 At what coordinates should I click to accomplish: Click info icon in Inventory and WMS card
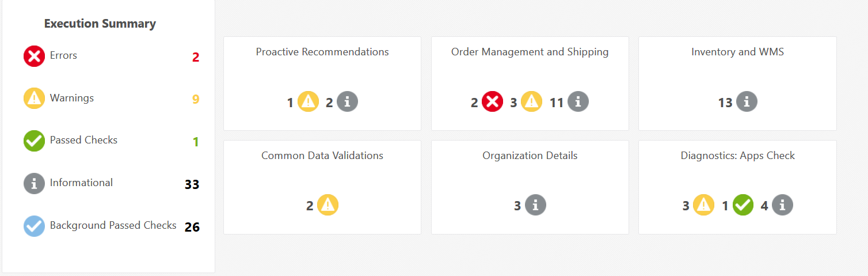click(747, 102)
